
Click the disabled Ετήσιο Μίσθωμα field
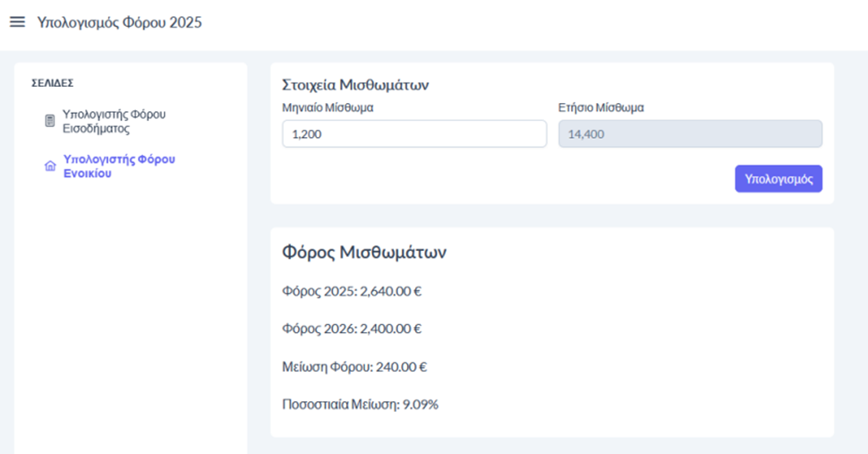[x=689, y=134]
